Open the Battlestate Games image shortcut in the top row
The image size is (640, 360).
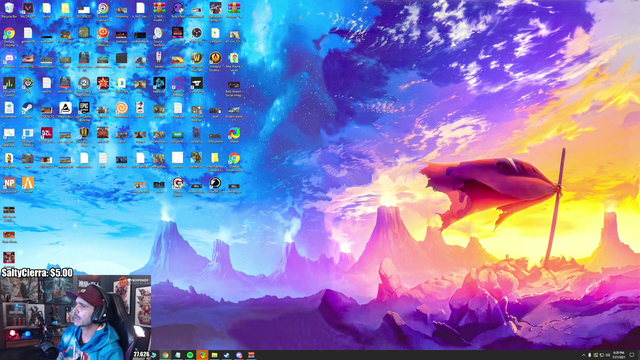pos(216,8)
